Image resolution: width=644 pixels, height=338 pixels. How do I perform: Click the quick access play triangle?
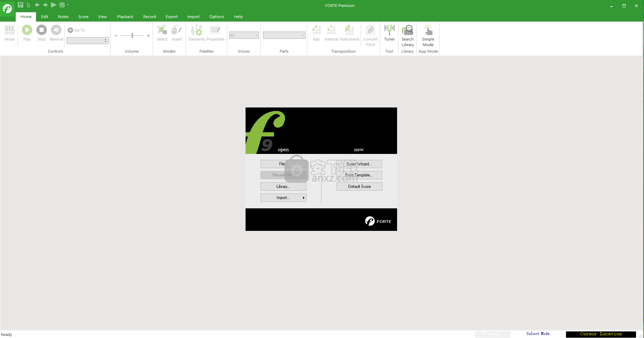[x=53, y=5]
